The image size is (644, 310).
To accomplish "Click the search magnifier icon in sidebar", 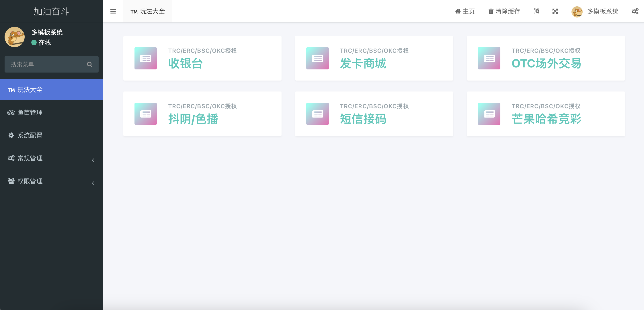I will [x=90, y=64].
